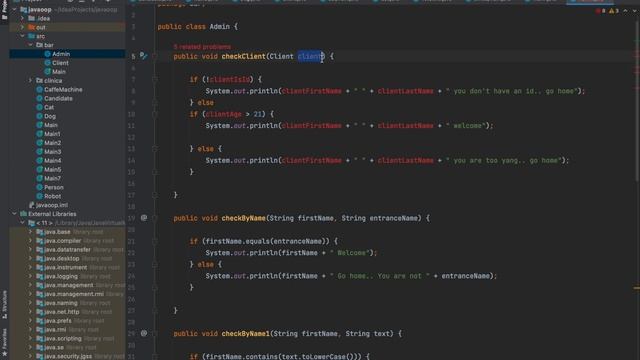640x360 pixels.
Task: Click the src folder icon
Action: pyautogui.click(x=31, y=36)
